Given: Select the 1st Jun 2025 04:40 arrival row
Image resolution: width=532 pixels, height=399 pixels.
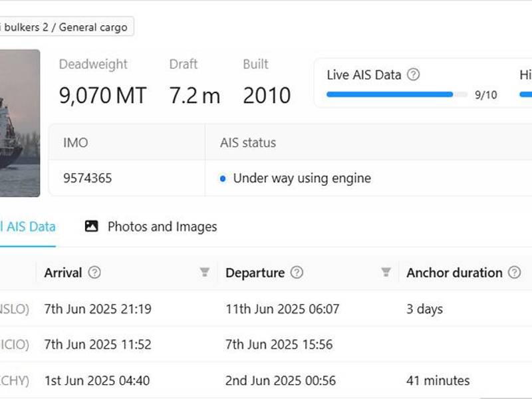Looking at the screenshot, I should tap(96, 381).
